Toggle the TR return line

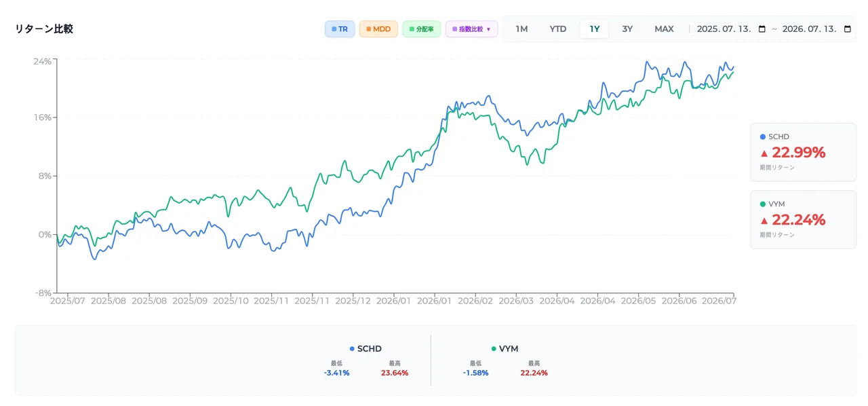(x=340, y=29)
